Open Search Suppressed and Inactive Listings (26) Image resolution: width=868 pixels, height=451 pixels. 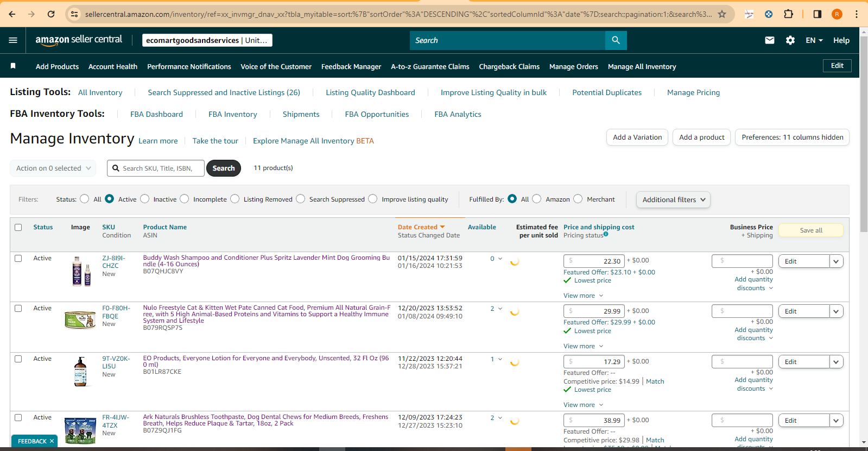click(x=224, y=92)
